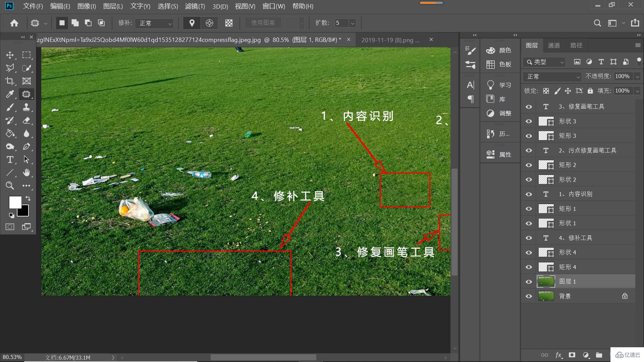644x362 pixels.
Task: Select the Clone Stamp tool
Action: 26,107
